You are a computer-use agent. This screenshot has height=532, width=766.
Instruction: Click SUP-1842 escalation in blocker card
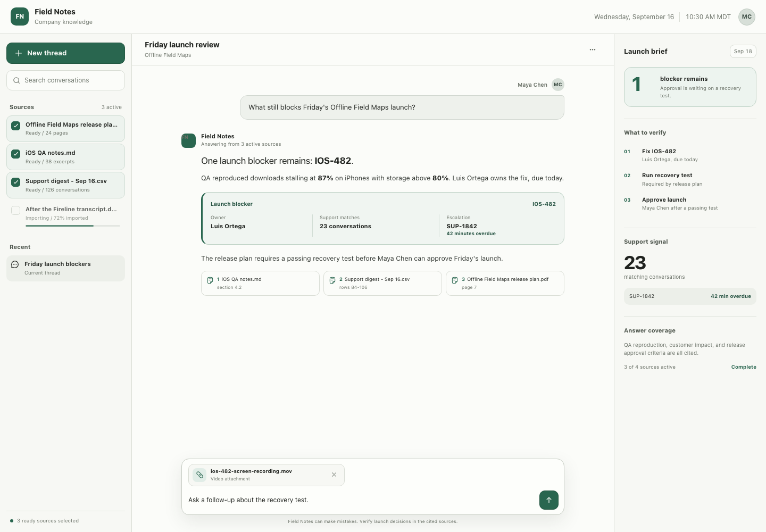[x=462, y=226]
